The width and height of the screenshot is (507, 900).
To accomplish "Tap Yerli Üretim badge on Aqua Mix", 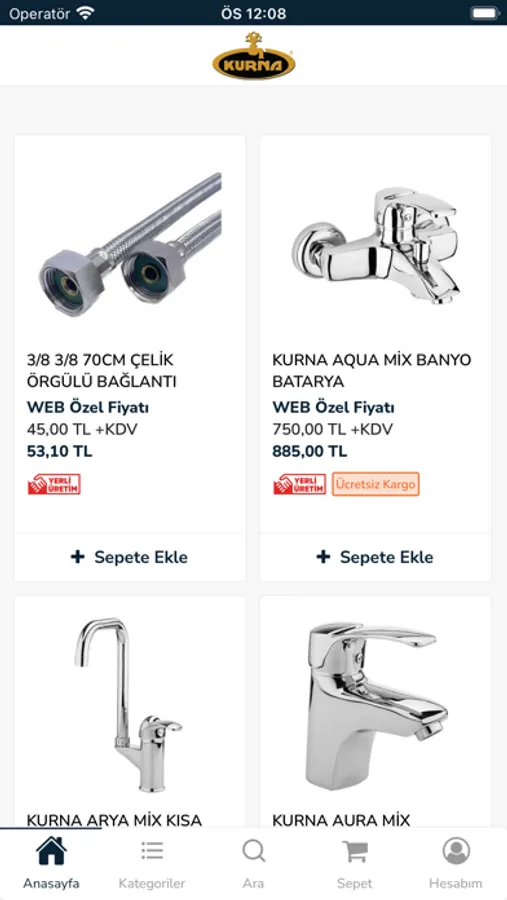I will click(299, 484).
